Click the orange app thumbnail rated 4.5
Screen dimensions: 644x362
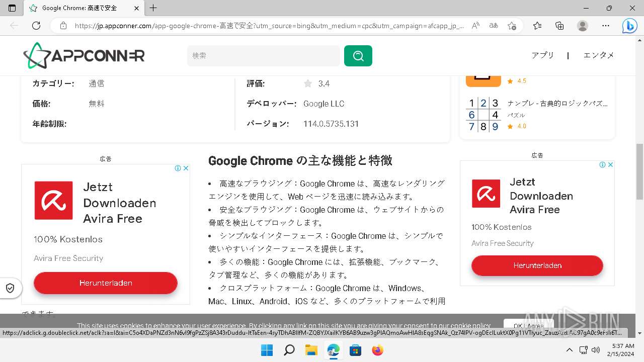[483, 81]
